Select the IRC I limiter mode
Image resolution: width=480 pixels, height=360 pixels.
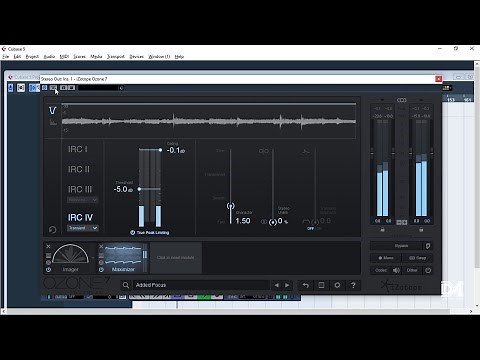78,149
